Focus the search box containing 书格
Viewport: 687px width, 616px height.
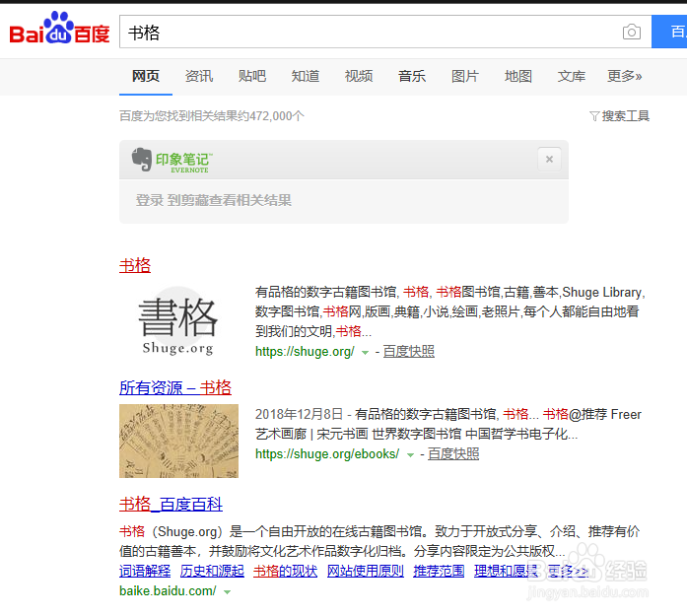tap(385, 32)
